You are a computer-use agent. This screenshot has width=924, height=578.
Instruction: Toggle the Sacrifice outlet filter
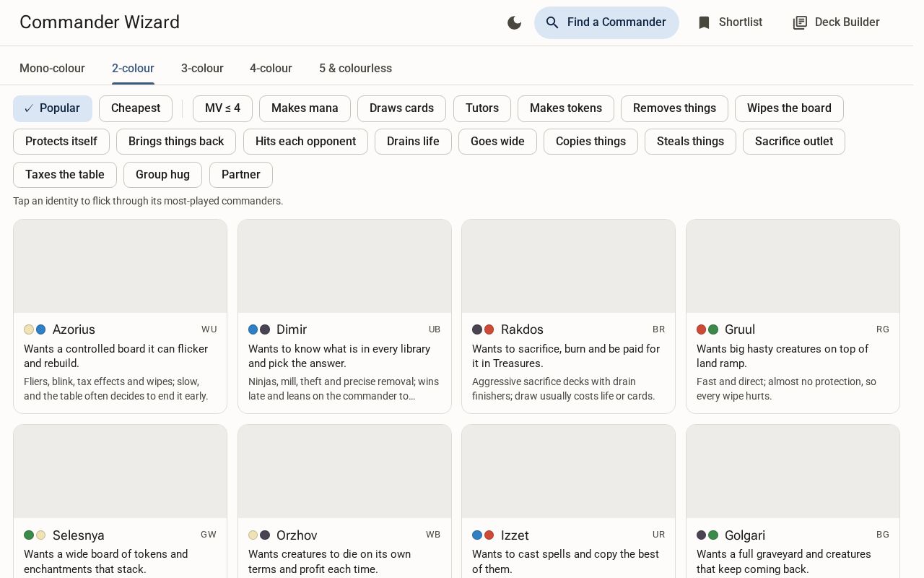[794, 142]
